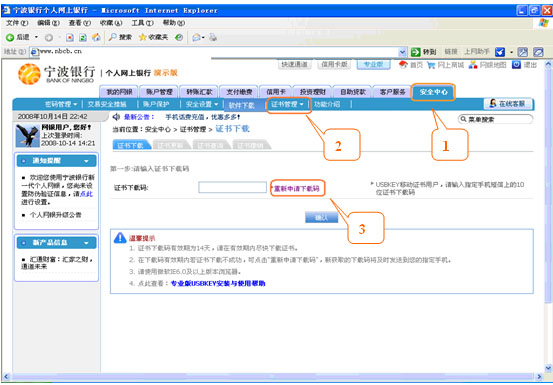553x385 pixels.
Task: Click the 在线客服 button
Action: [508, 104]
